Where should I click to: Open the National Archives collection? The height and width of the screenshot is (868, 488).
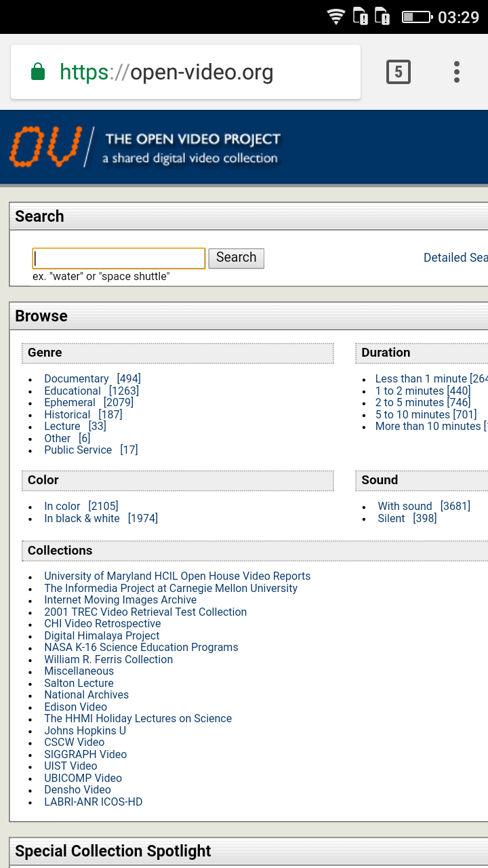pyautogui.click(x=86, y=694)
